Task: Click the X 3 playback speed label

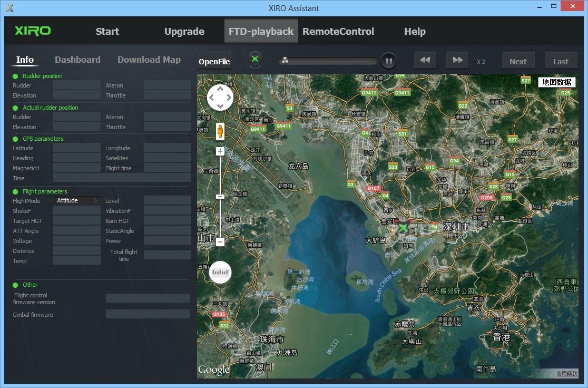Action: pos(481,62)
